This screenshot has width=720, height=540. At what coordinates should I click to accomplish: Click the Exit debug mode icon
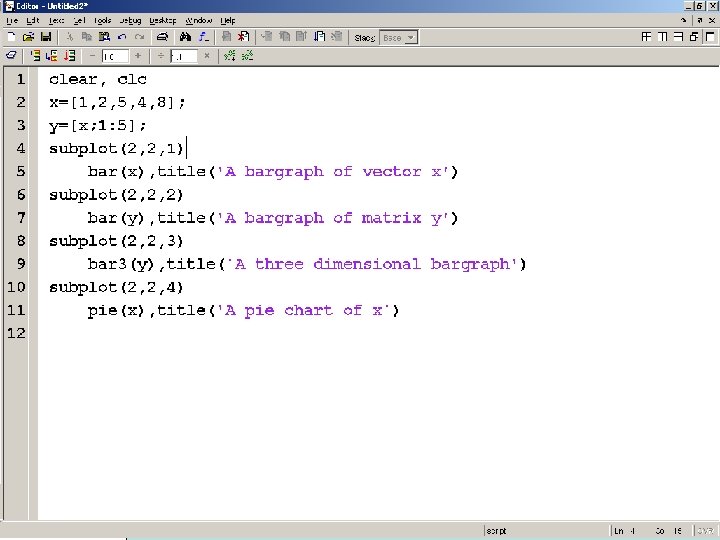(x=337, y=37)
